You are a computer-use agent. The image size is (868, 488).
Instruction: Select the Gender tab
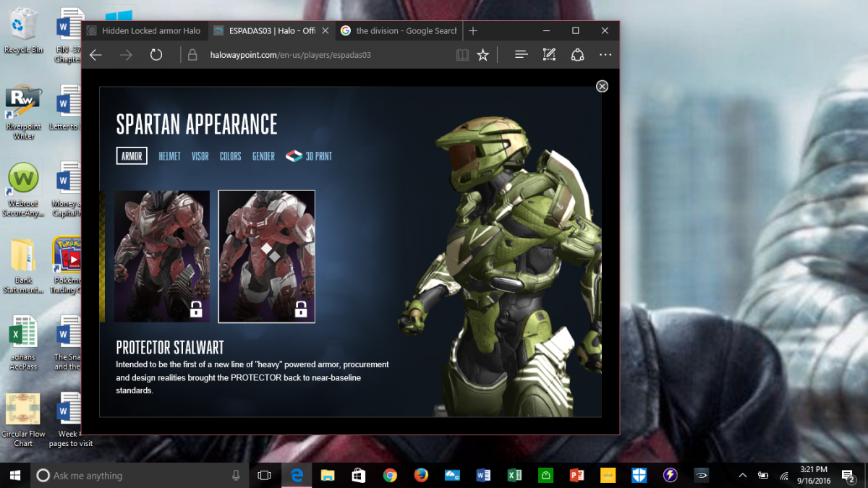263,156
